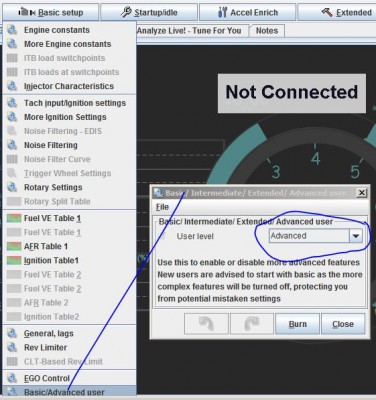The image size is (376, 400).
Task: Open Ignition Table1
Action: 69,260
